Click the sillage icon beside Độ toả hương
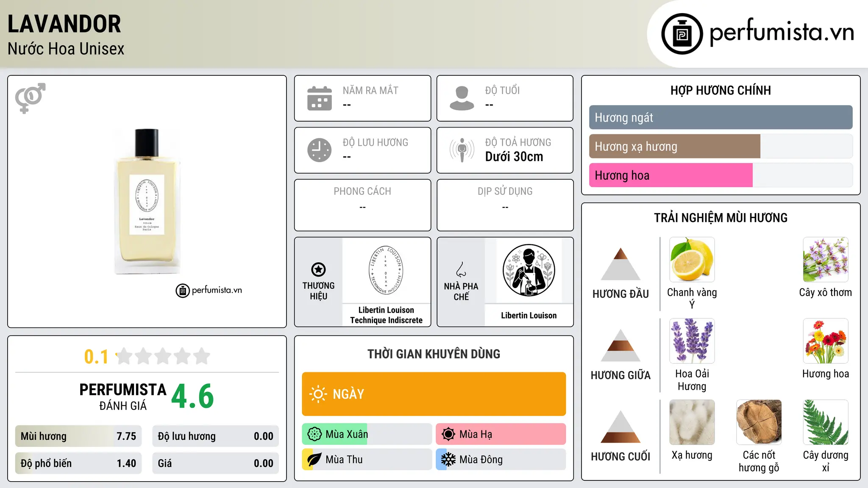This screenshot has height=488, width=868. click(x=462, y=150)
